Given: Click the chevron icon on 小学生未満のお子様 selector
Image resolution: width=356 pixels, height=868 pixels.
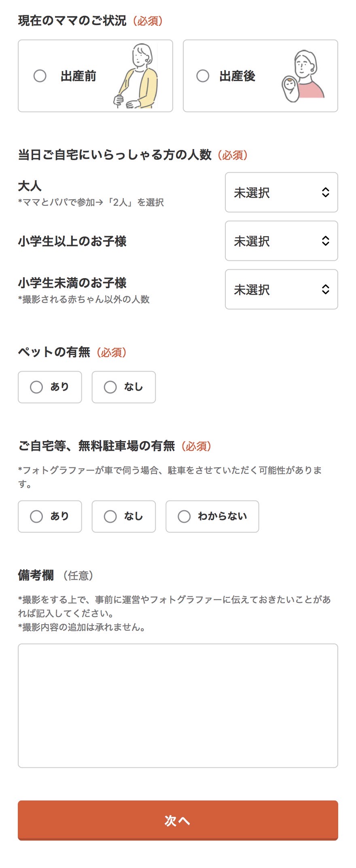Looking at the screenshot, I should tap(326, 290).
